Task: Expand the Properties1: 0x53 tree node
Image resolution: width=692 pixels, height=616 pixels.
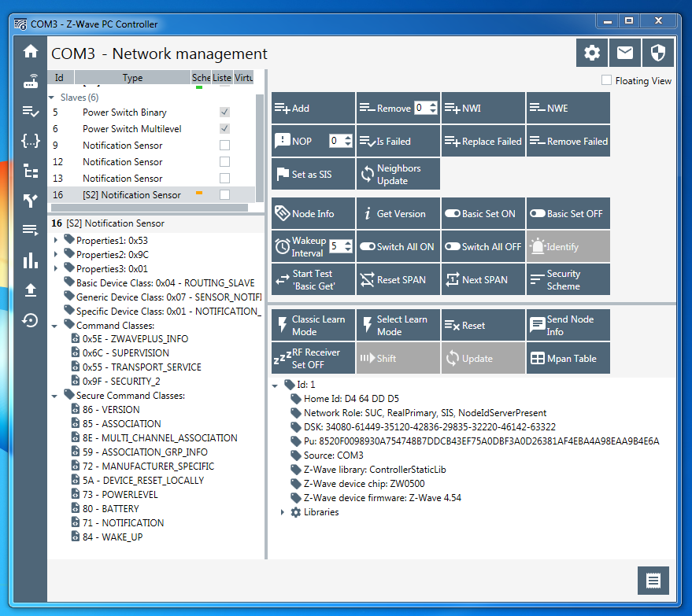Action: pos(56,240)
